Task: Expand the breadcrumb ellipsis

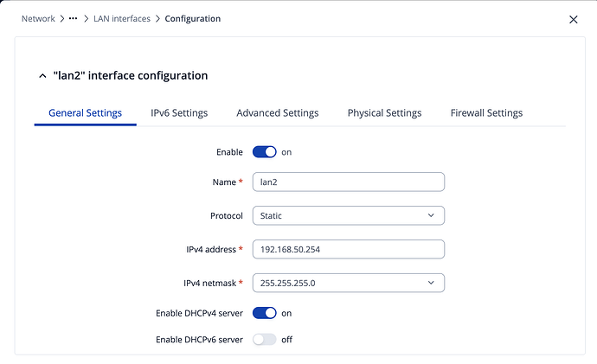Action: [74, 18]
